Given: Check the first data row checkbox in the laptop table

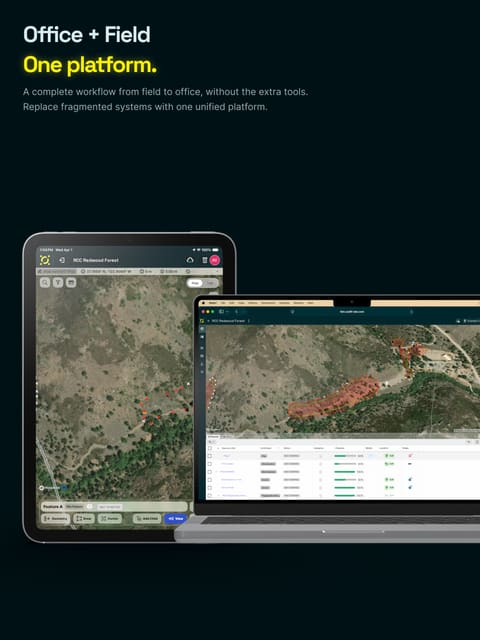Looking at the screenshot, I should 210,456.
